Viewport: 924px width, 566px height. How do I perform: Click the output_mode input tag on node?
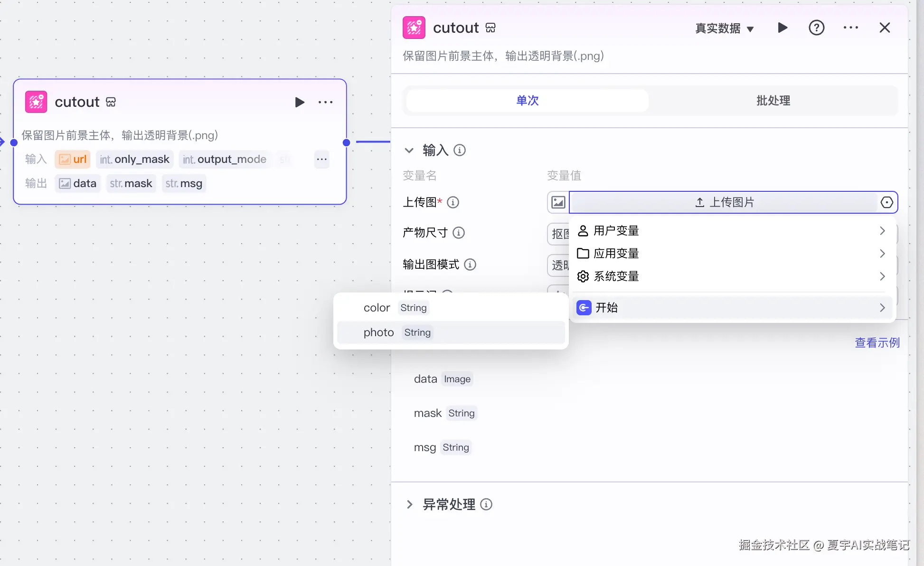225,160
